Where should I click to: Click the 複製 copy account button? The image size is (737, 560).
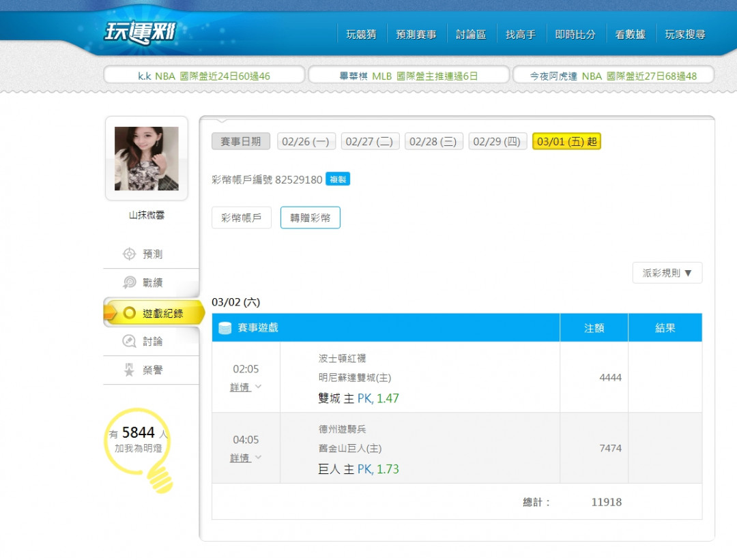pos(338,179)
